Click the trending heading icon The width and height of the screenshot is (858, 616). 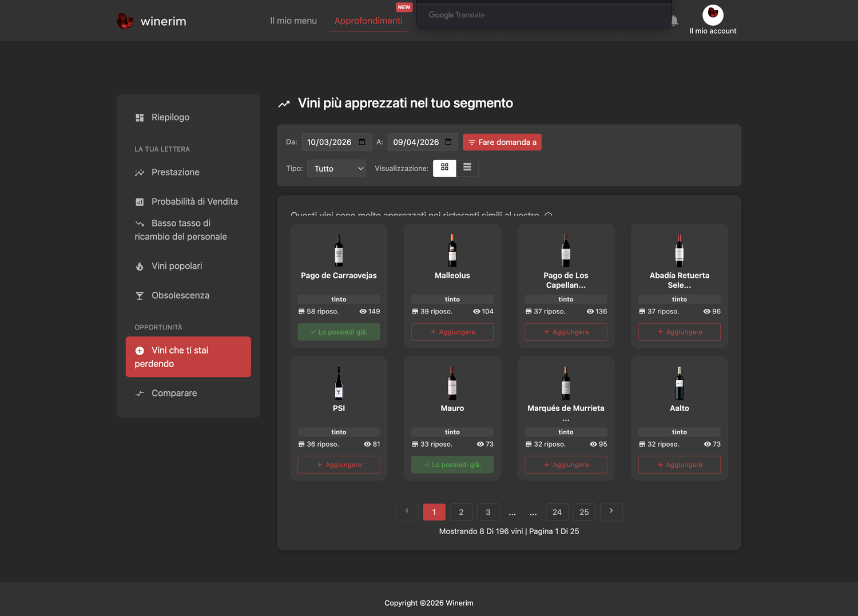click(284, 104)
